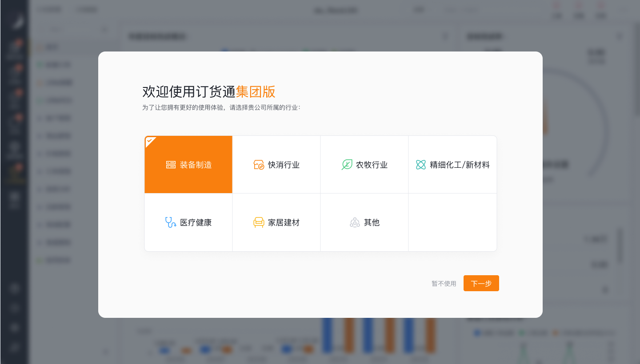640x364 pixels.
Task: Click the teal atom icon for 精细化工/新材料
Action: 420,165
